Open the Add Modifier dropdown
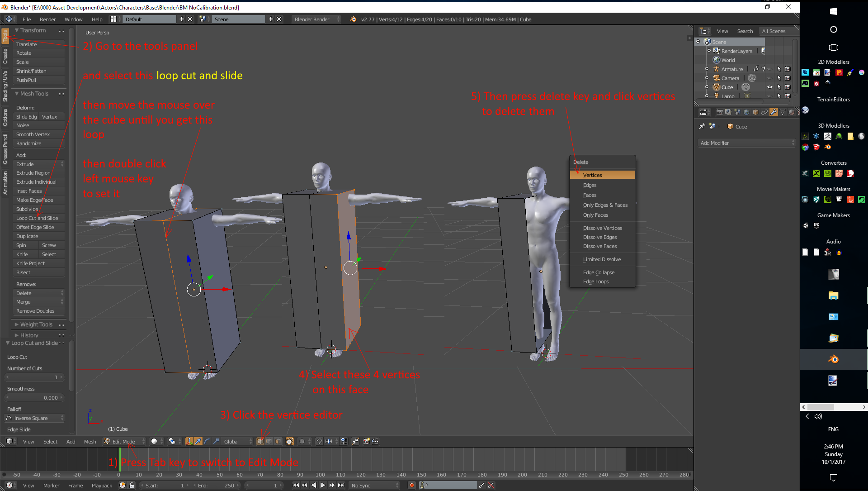The image size is (868, 491). point(747,143)
